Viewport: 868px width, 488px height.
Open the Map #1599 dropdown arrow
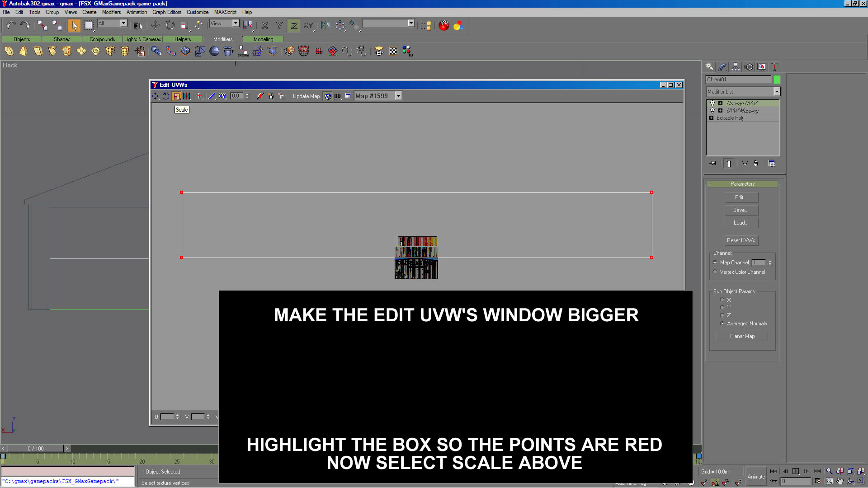(398, 96)
